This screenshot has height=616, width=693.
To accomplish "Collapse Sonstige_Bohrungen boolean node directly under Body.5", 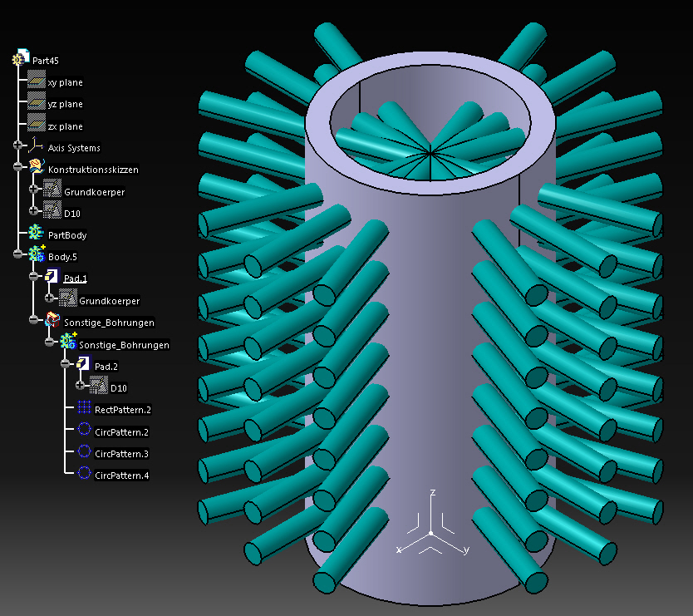I will pos(33,319).
